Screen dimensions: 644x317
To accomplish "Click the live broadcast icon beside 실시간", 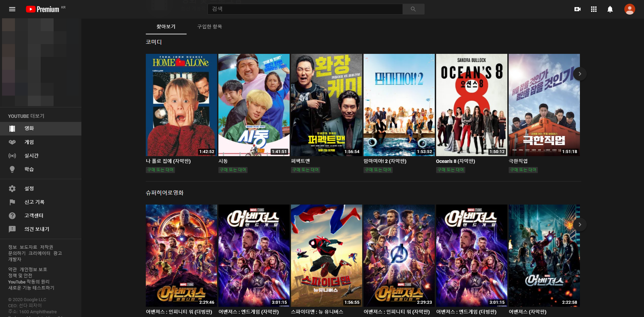I will click(12, 156).
